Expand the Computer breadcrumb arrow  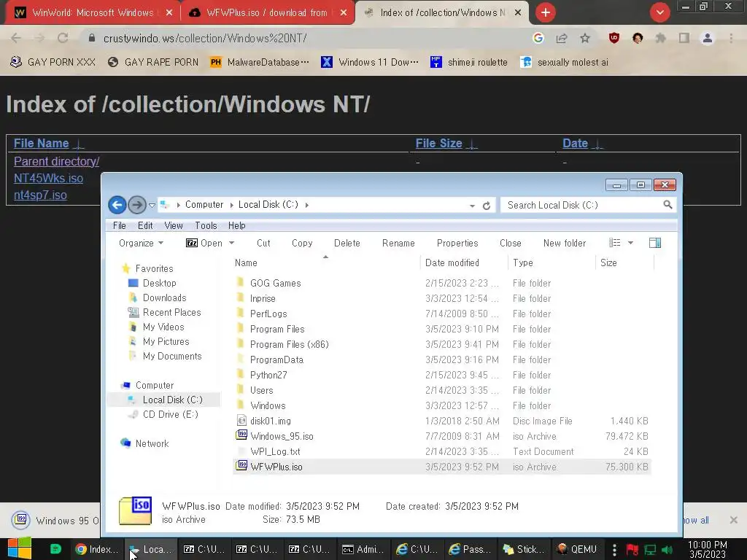(231, 205)
